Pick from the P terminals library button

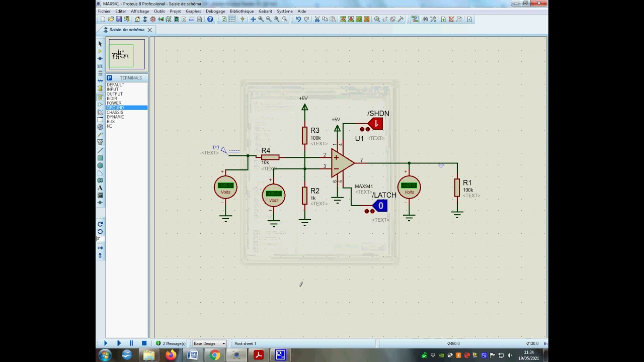109,78
